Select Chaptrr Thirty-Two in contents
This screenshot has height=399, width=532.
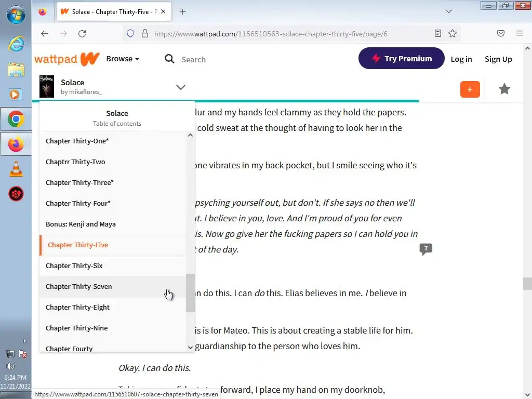coord(113,162)
